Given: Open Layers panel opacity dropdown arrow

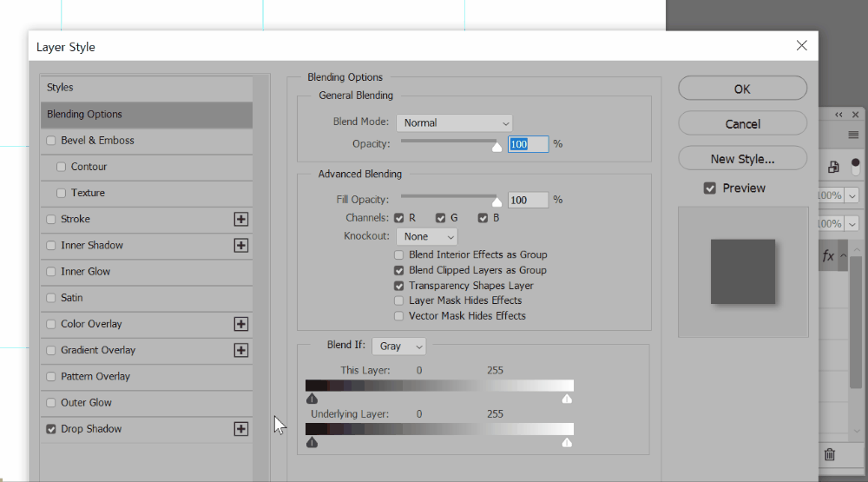Looking at the screenshot, I should pyautogui.click(x=852, y=195).
